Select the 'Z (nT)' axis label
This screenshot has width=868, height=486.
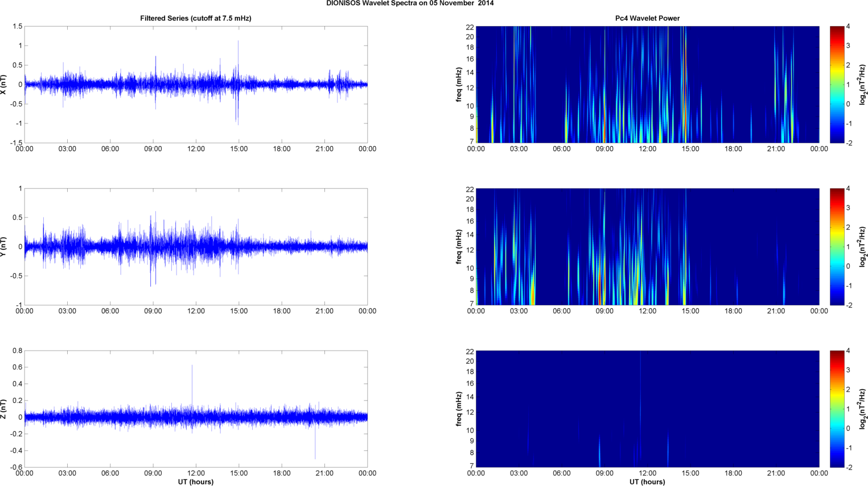pyautogui.click(x=4, y=409)
